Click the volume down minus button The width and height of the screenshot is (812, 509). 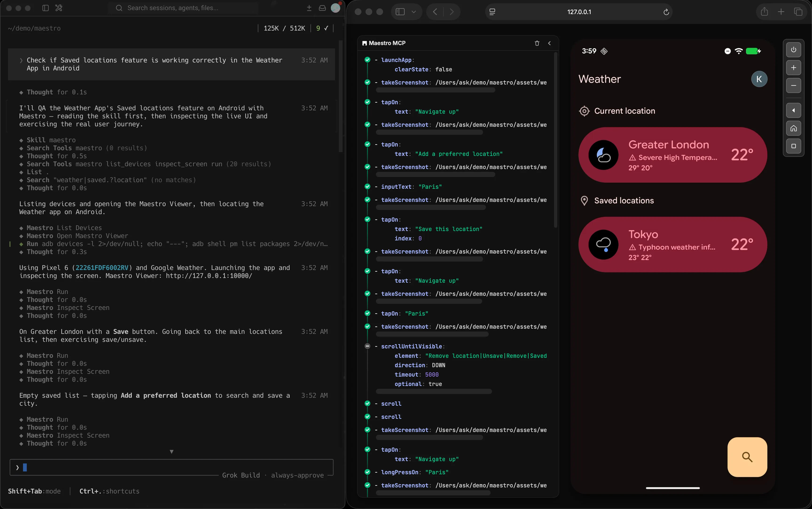coord(793,85)
